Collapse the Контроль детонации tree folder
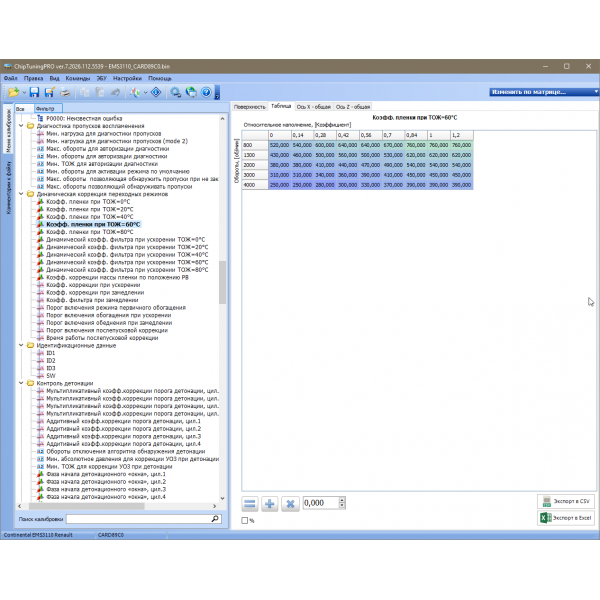 click(22, 383)
